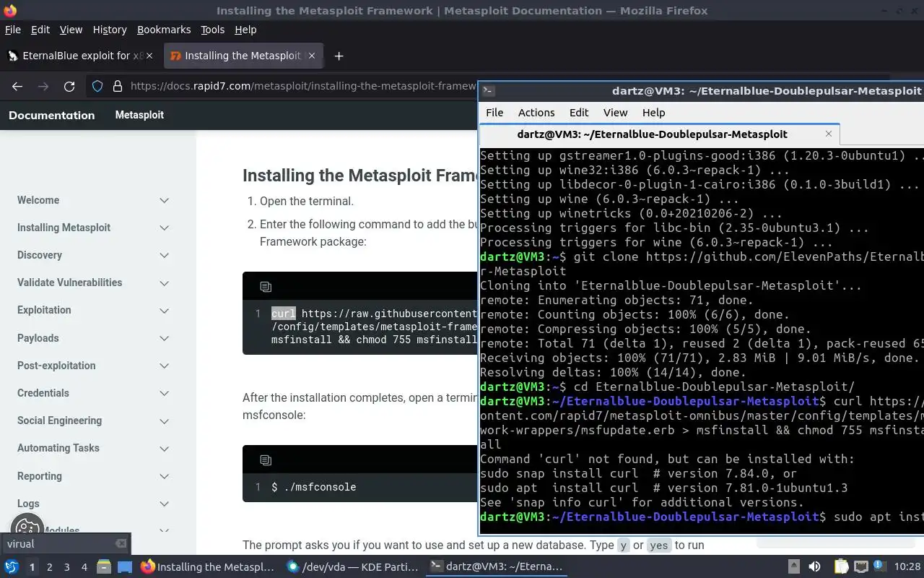
Task: Open Firefox Edit menu
Action: (x=40, y=30)
